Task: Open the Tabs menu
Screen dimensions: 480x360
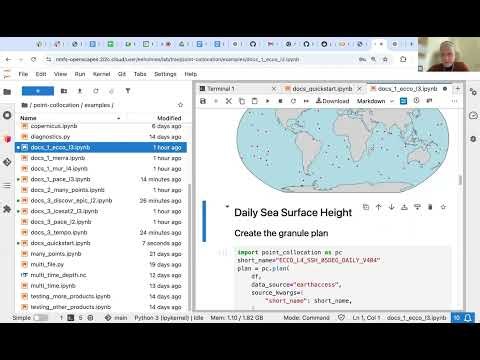Action: click(x=140, y=74)
